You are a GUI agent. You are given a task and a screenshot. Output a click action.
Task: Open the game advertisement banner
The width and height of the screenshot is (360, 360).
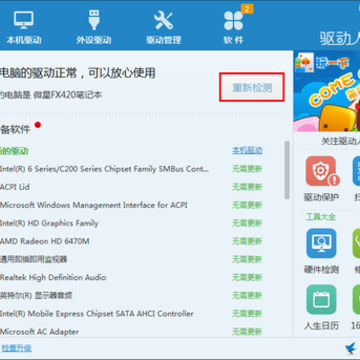coord(327,92)
